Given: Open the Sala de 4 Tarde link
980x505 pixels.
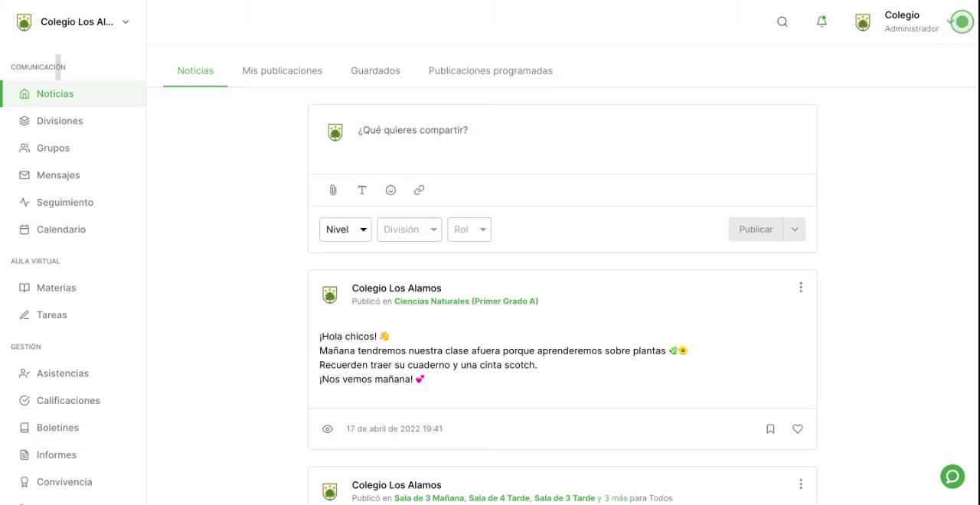Looking at the screenshot, I should click(x=498, y=498).
